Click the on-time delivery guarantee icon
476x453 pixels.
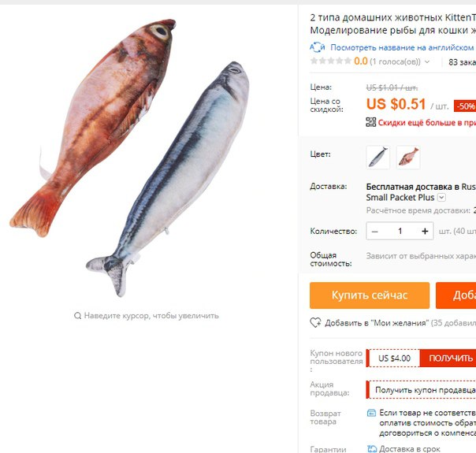click(371, 449)
